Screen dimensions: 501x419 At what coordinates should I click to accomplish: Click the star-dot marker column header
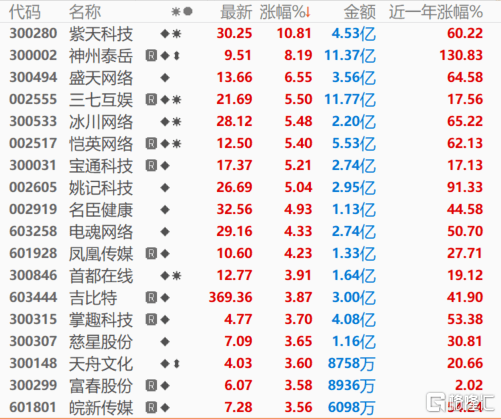pyautogui.click(x=182, y=12)
